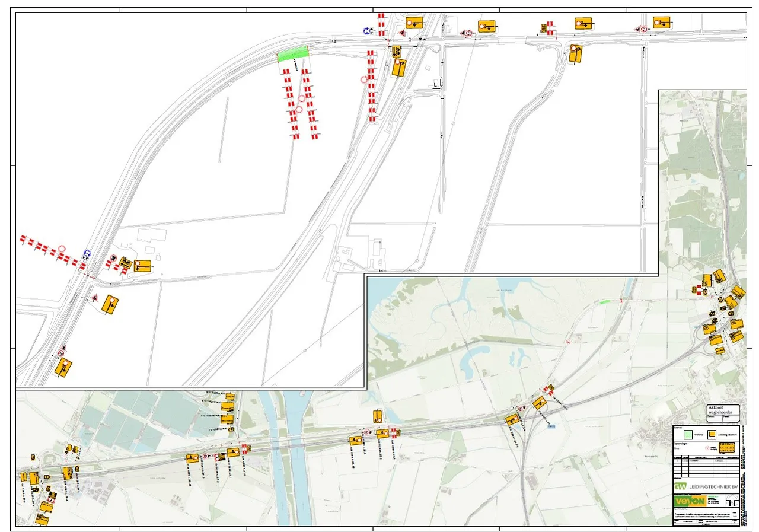This screenshot has width=759, height=532.
Task: Select the yellow arrow sign below the top-right side road junction
Action: (x=575, y=53)
